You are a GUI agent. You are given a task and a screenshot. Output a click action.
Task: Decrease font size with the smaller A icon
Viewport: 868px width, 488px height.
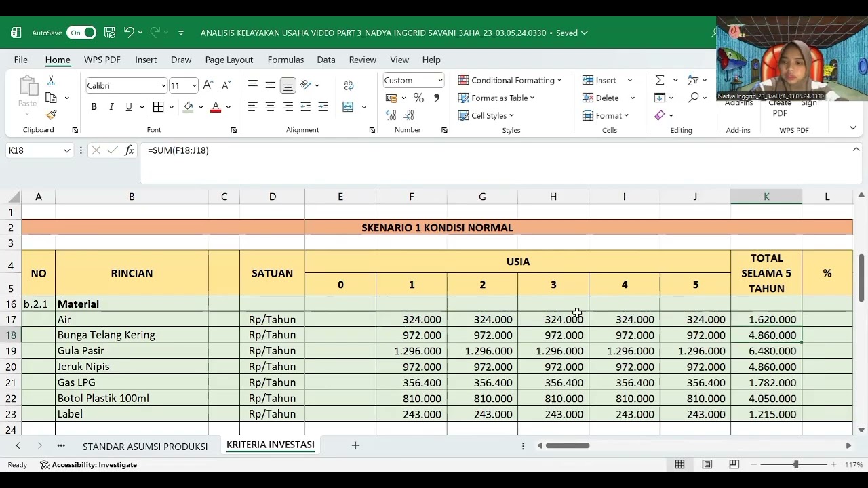coord(226,85)
